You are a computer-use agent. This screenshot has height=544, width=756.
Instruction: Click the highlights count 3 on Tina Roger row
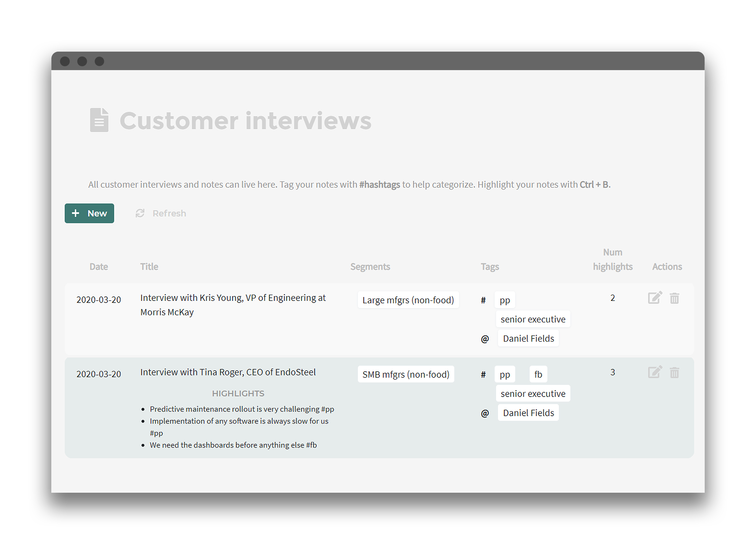[613, 372]
